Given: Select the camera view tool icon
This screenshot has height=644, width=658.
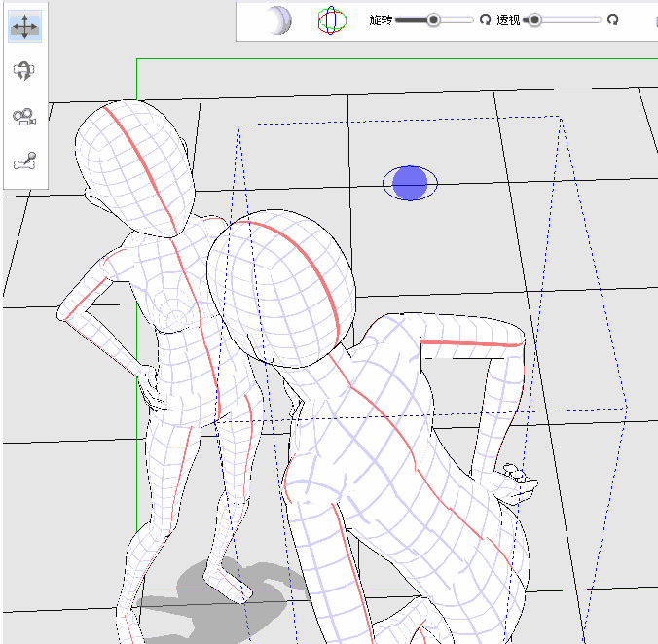Looking at the screenshot, I should (x=24, y=117).
